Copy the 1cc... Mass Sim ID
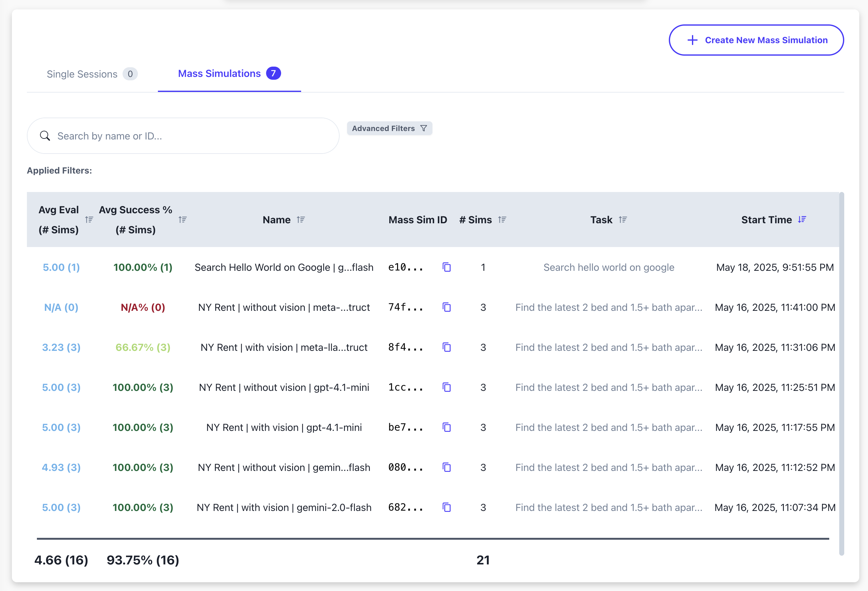Viewport: 868px width, 591px height. [x=447, y=387]
